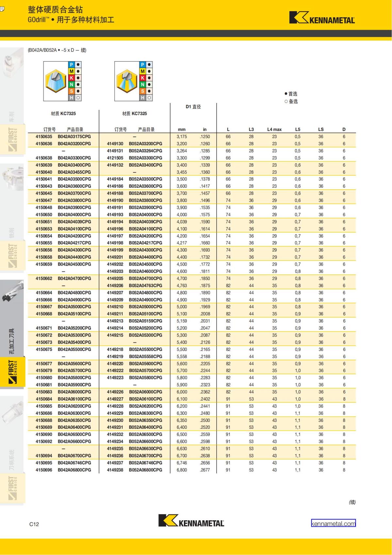
Task: Select order number 4149230
Action: (115, 420)
